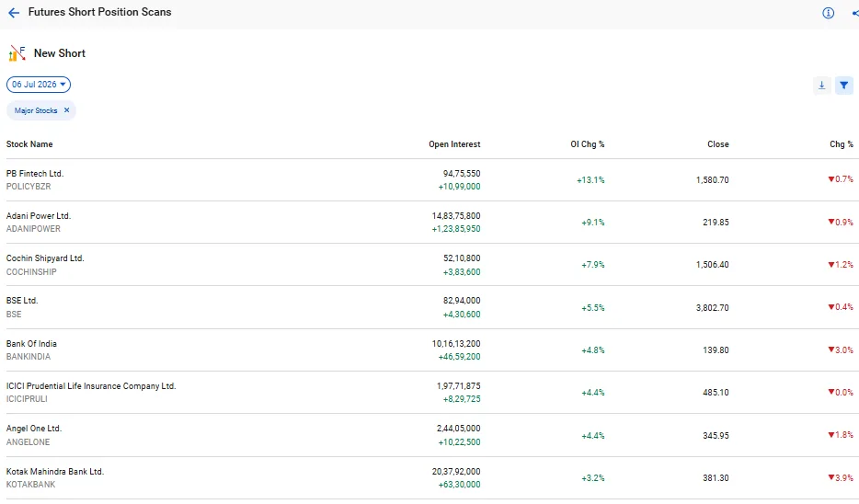The image size is (859, 504).
Task: Sort by Open Interest column header
Action: point(454,144)
